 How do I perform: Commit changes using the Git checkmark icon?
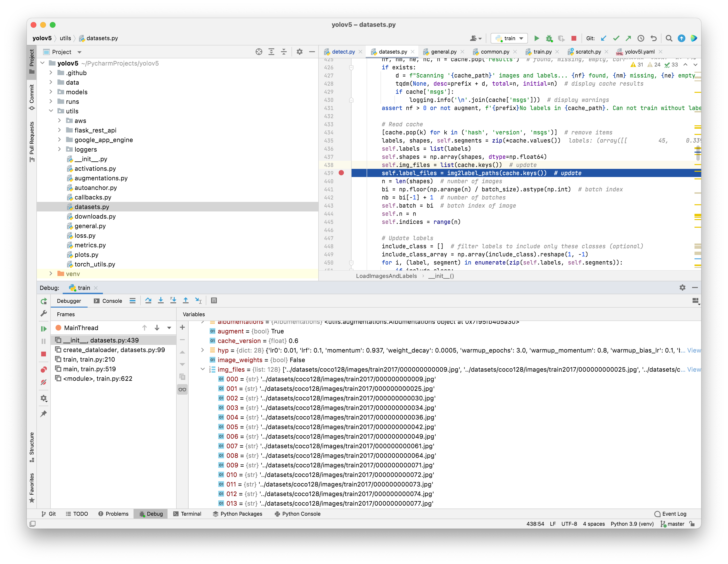tap(616, 38)
